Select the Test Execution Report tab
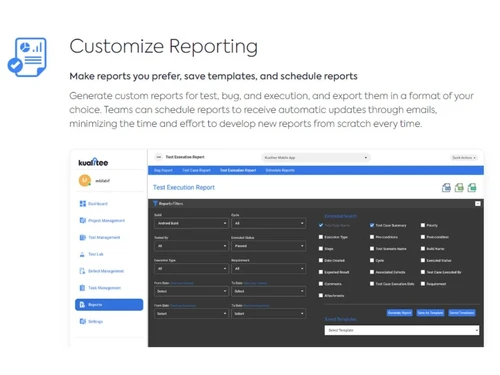Viewport: 500px width, 375px height. (x=238, y=170)
